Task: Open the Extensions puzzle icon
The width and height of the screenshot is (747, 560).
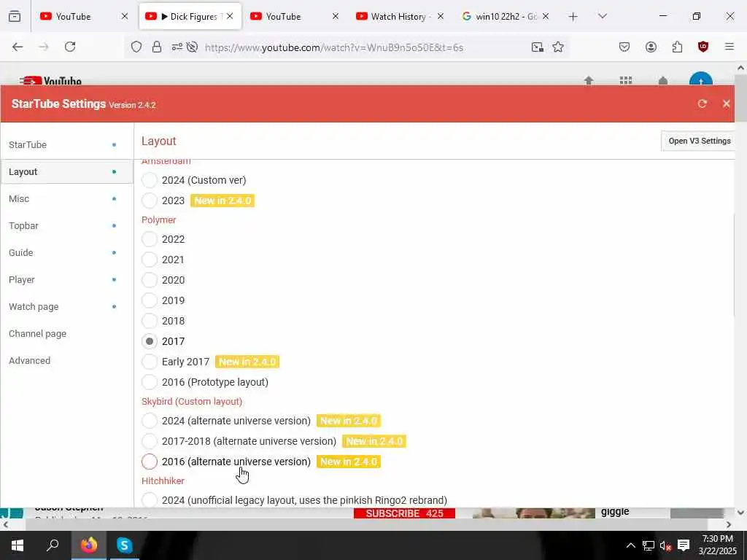Action: pos(677,47)
